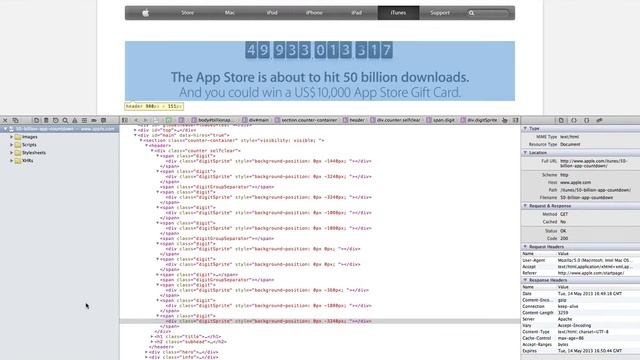The width and height of the screenshot is (640, 360).
Task: Collapse the Type section
Action: click(x=525, y=129)
